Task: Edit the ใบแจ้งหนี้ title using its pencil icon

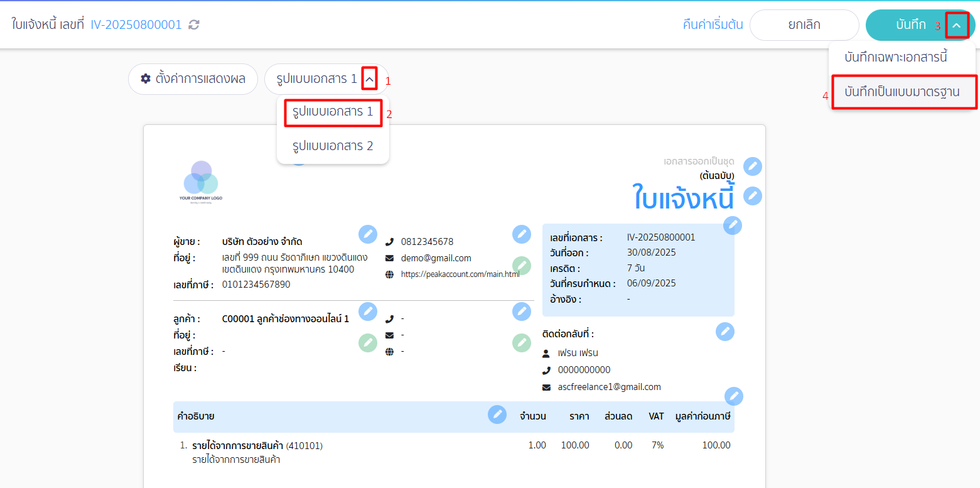Action: [753, 196]
